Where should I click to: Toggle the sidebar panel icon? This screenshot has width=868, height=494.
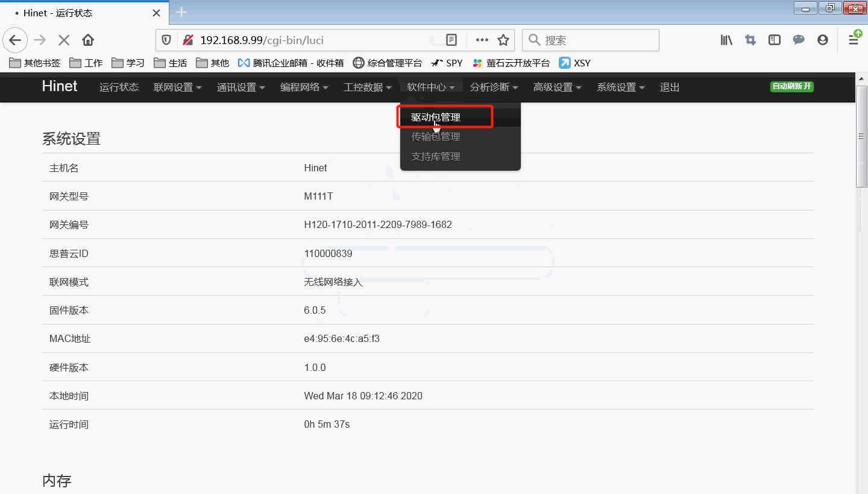[x=774, y=40]
